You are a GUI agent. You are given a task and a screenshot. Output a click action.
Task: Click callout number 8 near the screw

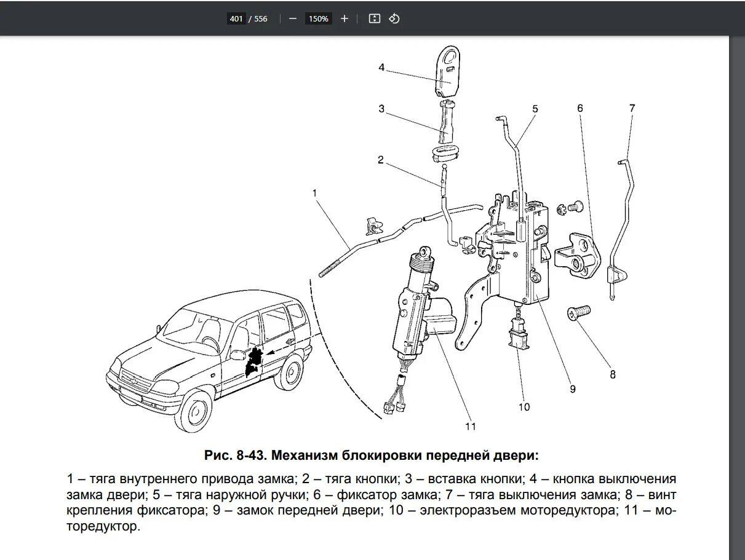612,374
